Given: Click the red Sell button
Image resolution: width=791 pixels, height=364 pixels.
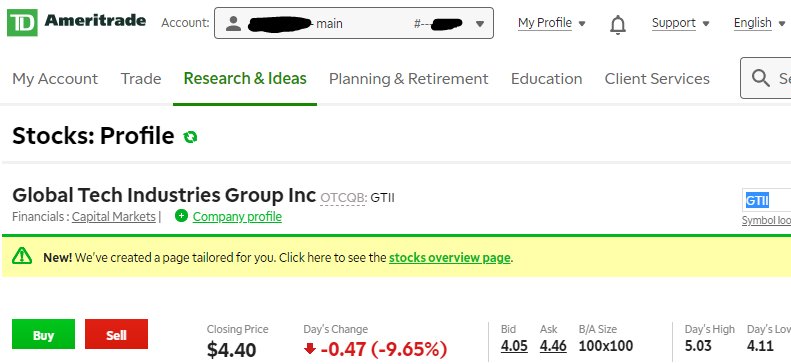Looking at the screenshot, I should click(x=117, y=334).
